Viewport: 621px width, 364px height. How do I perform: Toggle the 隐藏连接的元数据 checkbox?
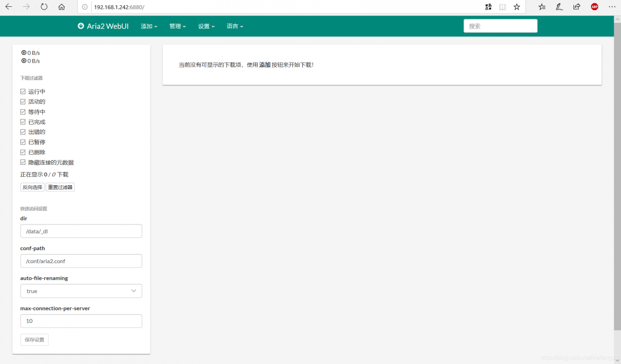pyautogui.click(x=23, y=162)
